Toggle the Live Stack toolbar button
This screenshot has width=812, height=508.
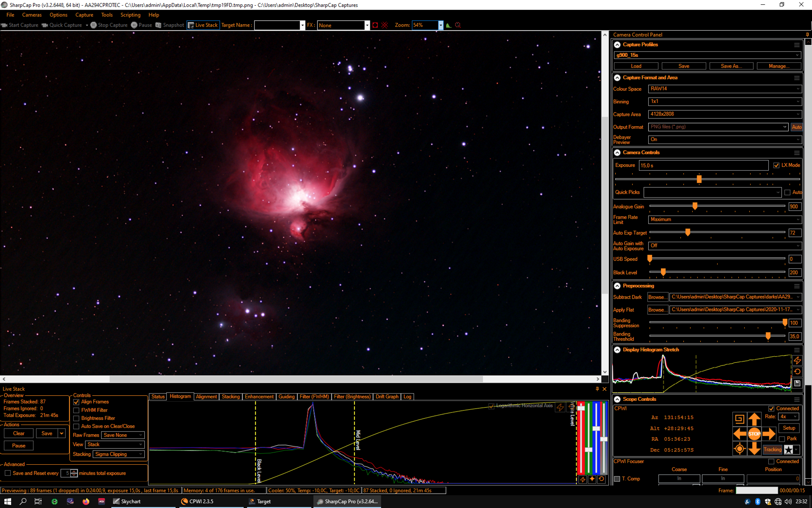point(203,25)
